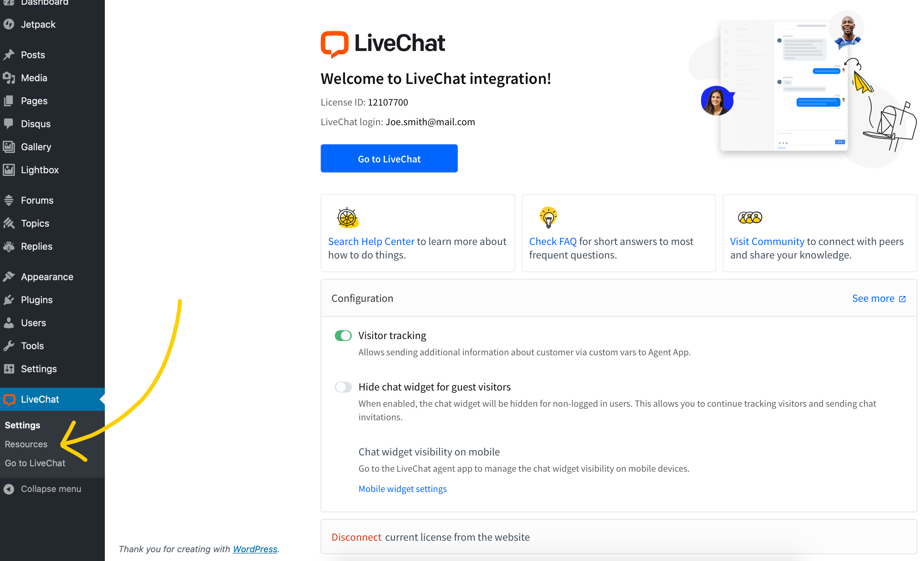The image size is (924, 561).
Task: Select Settings under LiveChat menu
Action: coord(22,425)
